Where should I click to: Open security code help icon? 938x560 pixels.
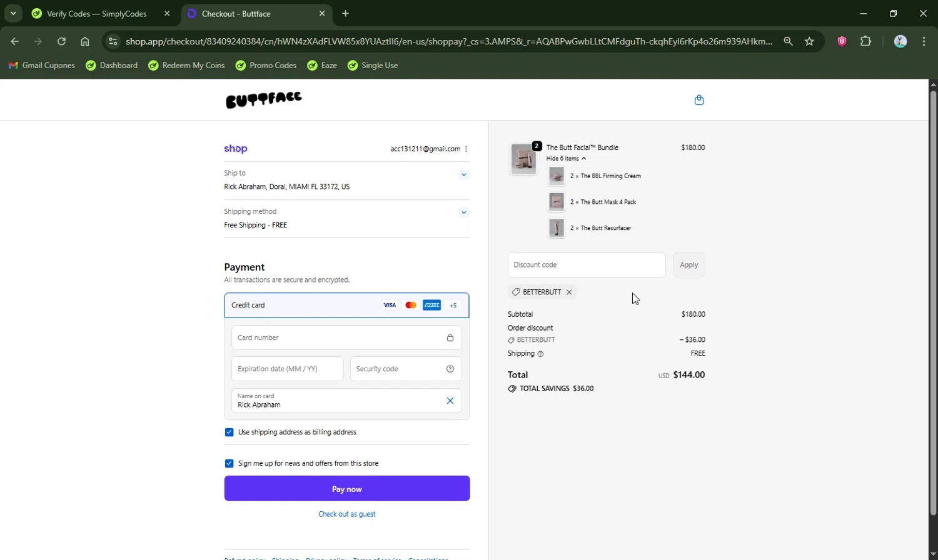coord(450,369)
